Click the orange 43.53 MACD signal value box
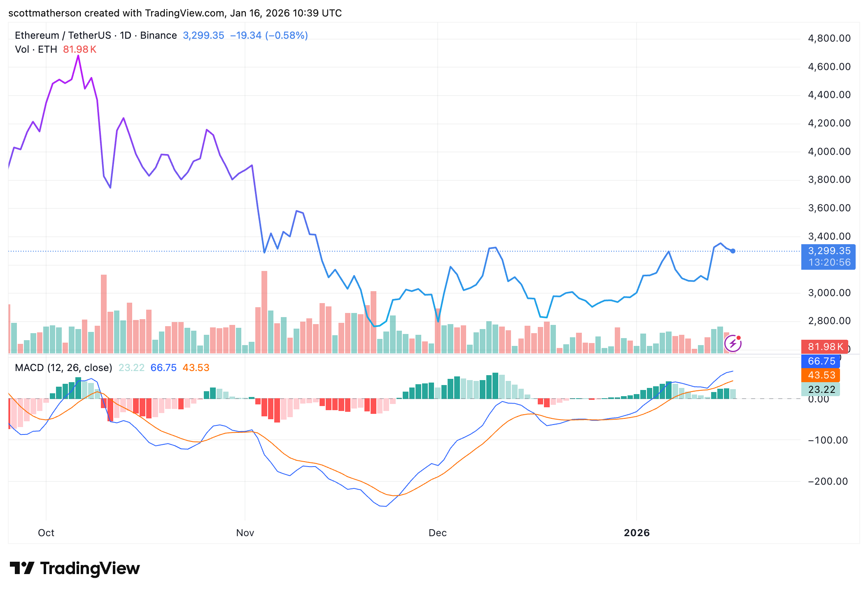Viewport: 868px width, 593px height. pos(821,375)
